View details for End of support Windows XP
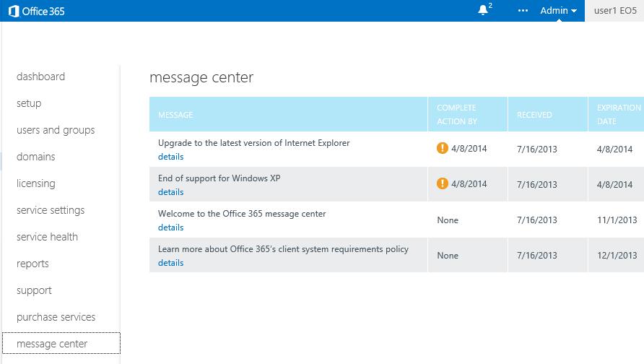Viewport: 644px width, 364px height. click(x=171, y=192)
